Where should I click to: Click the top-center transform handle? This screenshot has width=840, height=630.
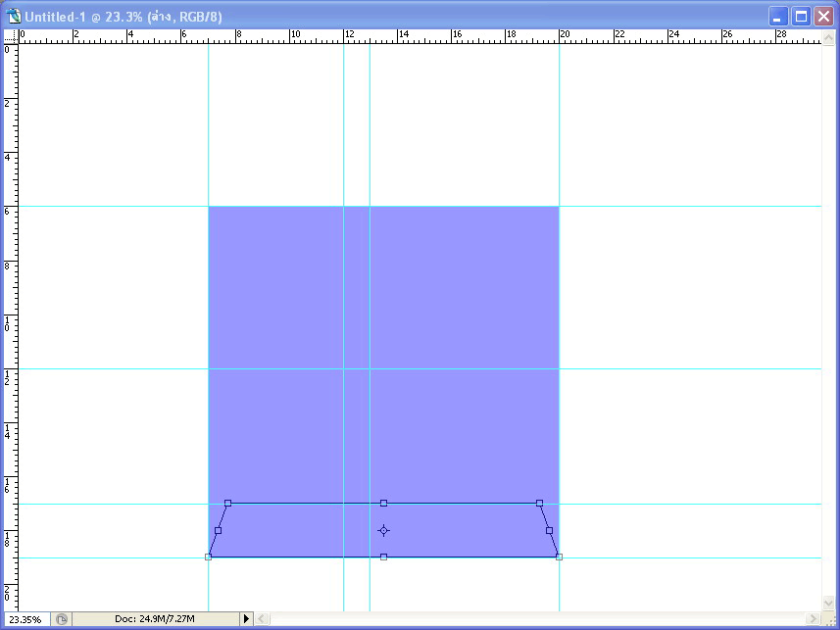pyautogui.click(x=383, y=503)
